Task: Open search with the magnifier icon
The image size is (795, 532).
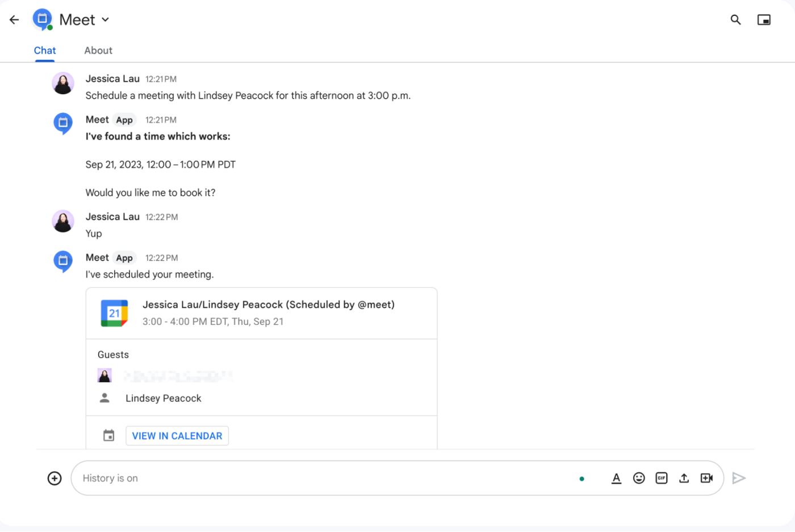Action: coord(735,20)
